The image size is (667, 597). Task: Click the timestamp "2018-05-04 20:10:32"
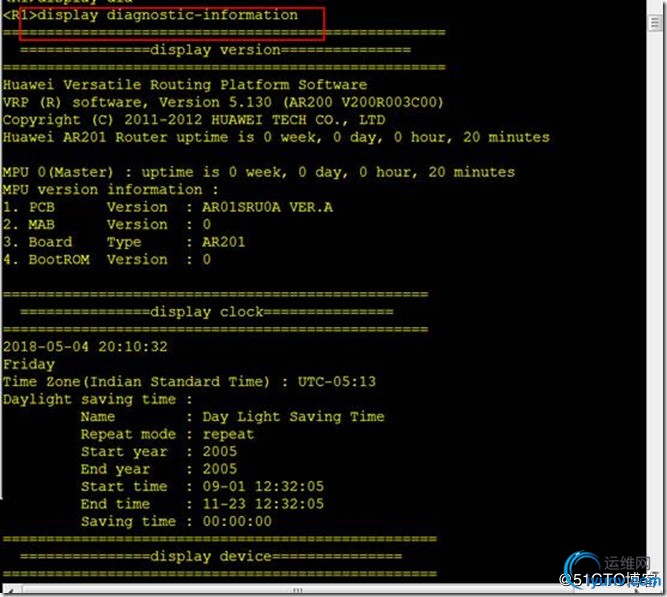pyautogui.click(x=85, y=347)
